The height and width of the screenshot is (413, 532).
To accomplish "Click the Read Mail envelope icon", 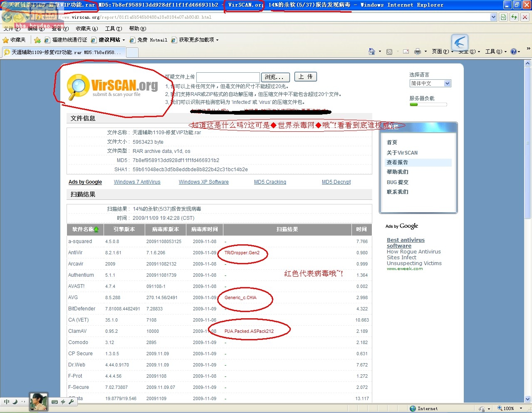I will click(406, 52).
